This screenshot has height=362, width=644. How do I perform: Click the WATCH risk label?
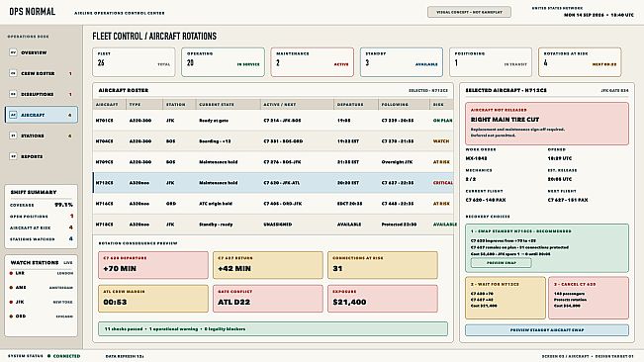441,141
